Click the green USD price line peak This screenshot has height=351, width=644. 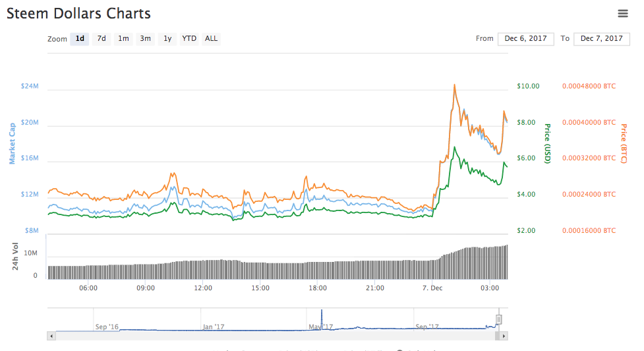click(454, 147)
